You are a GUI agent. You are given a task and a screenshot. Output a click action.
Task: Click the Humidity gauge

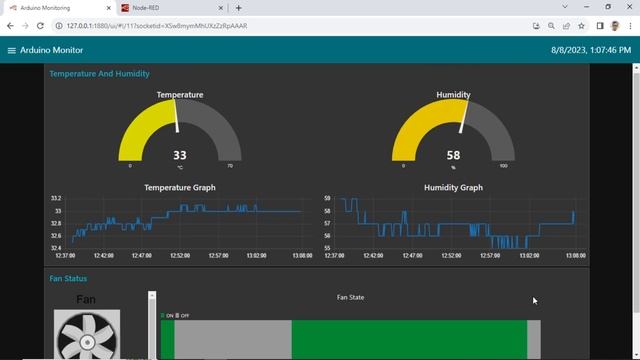tap(453, 131)
